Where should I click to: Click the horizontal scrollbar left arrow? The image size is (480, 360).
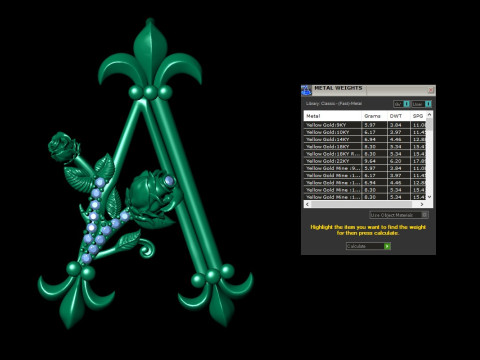[x=307, y=204]
